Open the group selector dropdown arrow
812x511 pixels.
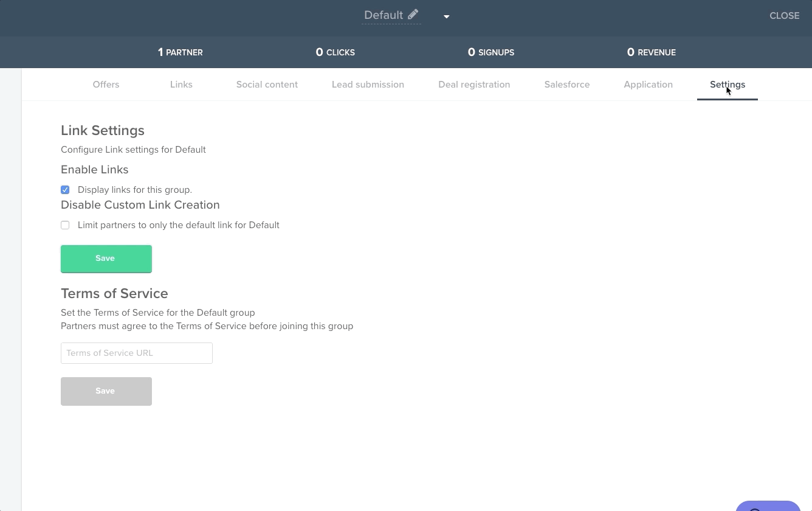[x=447, y=16]
